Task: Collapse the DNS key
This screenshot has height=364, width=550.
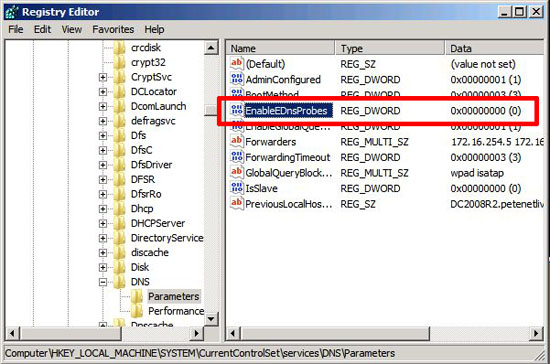Action: [x=103, y=282]
